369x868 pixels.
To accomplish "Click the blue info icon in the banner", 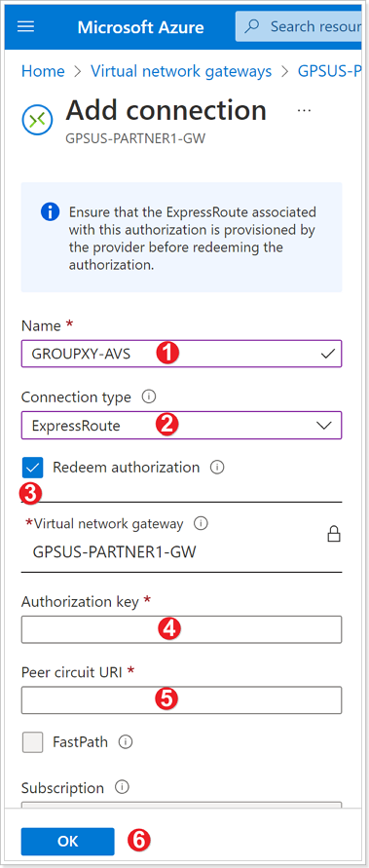I will pos(50,211).
